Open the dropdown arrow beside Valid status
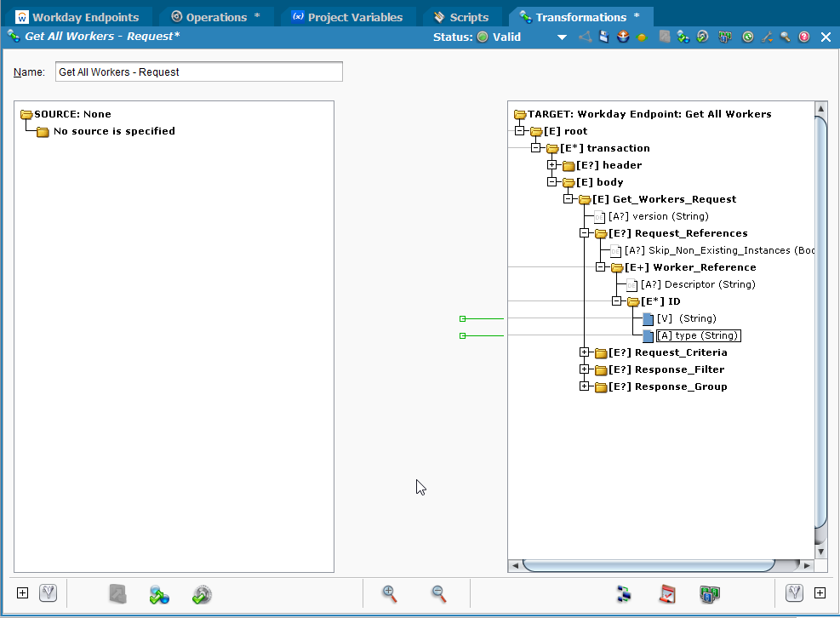This screenshot has width=840, height=618. coord(561,37)
